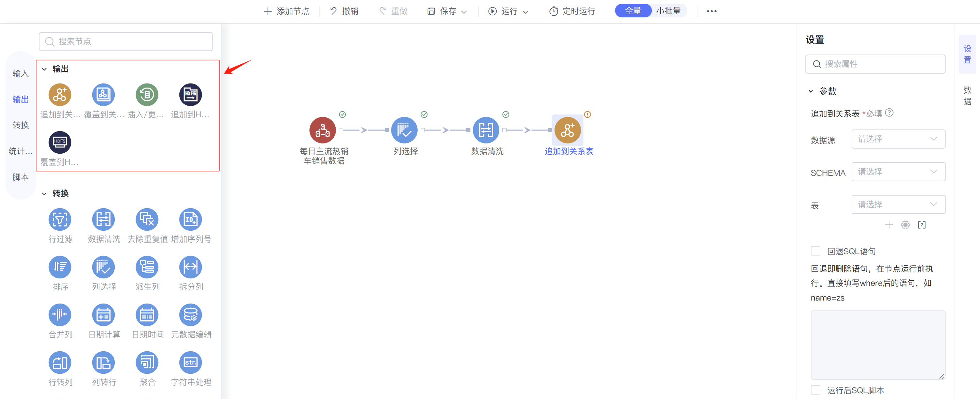Screen dimensions: 980x399
Task: Select the 追加到关系表 node on canvas
Action: (x=567, y=130)
